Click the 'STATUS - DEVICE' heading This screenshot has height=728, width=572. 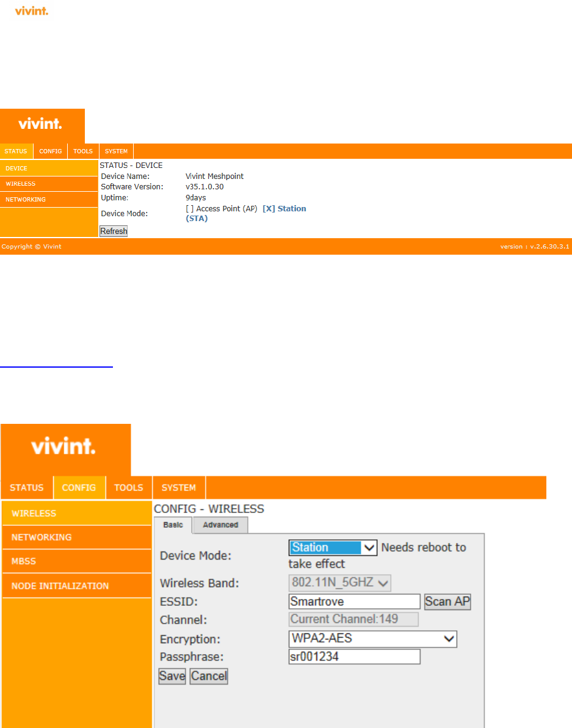(131, 166)
